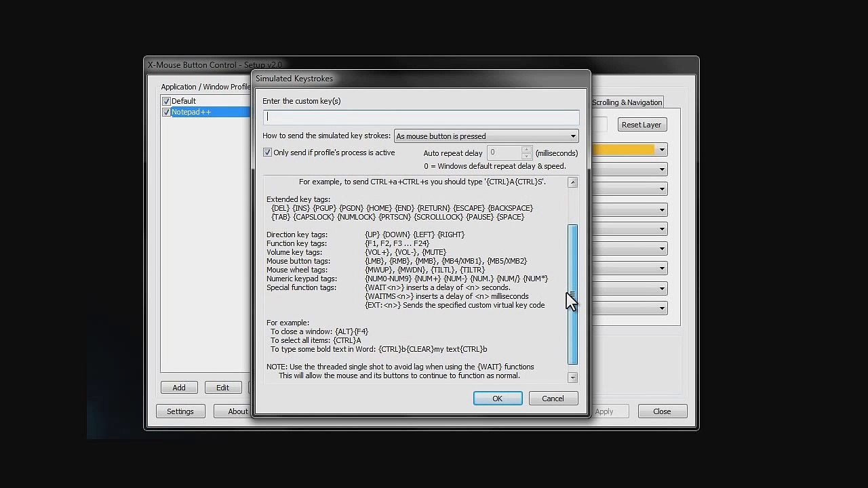Click the Reset Layer button

click(x=642, y=125)
